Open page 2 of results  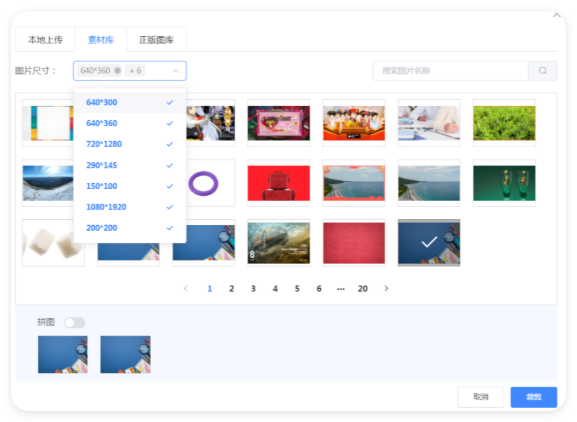pyautogui.click(x=231, y=288)
